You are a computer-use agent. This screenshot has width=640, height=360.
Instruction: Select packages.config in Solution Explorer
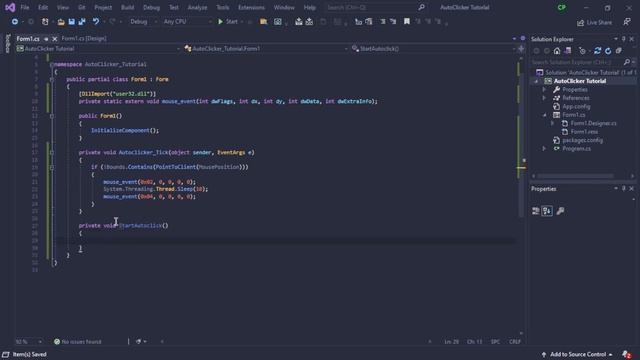582,140
